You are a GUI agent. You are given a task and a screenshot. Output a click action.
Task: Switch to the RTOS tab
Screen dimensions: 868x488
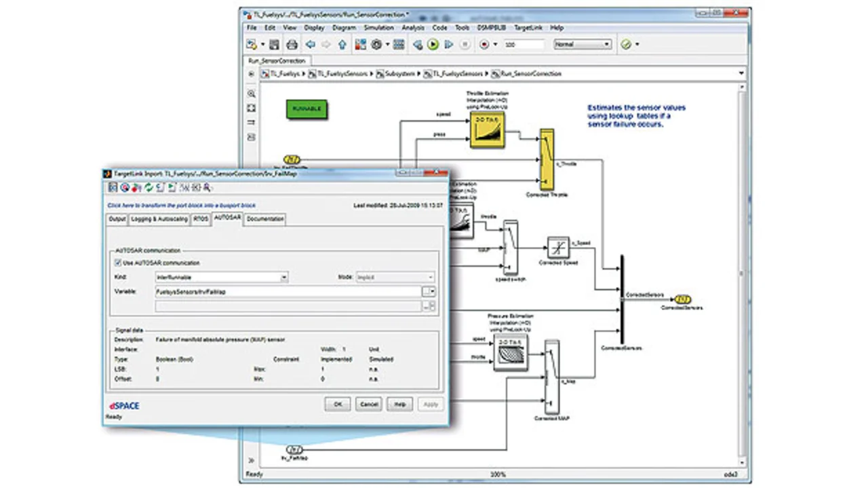(201, 219)
